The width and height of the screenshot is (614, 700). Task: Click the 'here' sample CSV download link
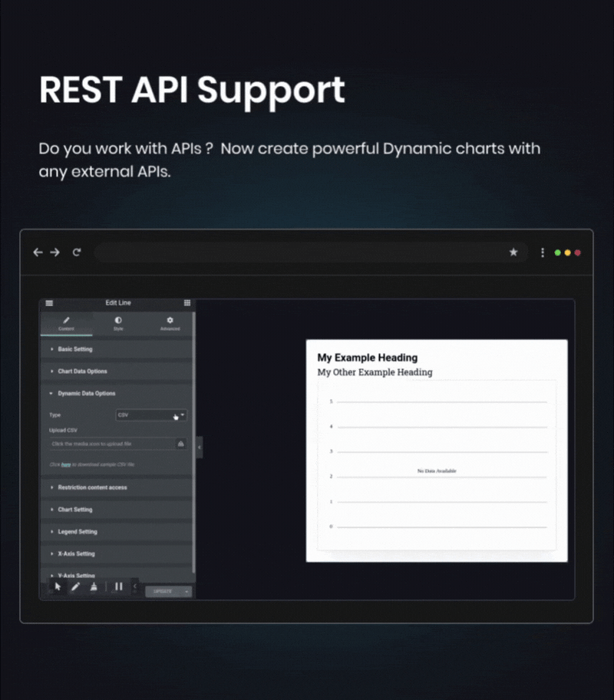point(66,464)
